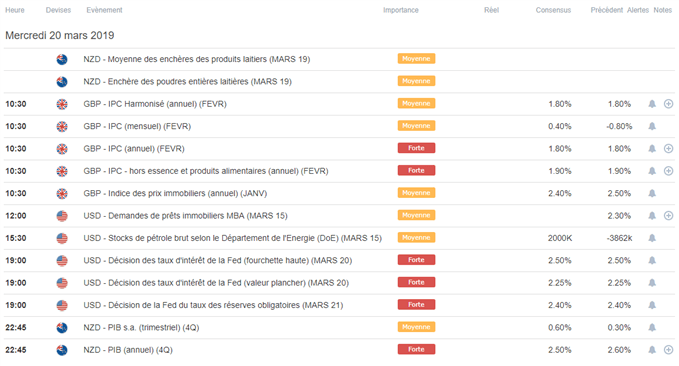Click Précédent column header

tap(606, 10)
